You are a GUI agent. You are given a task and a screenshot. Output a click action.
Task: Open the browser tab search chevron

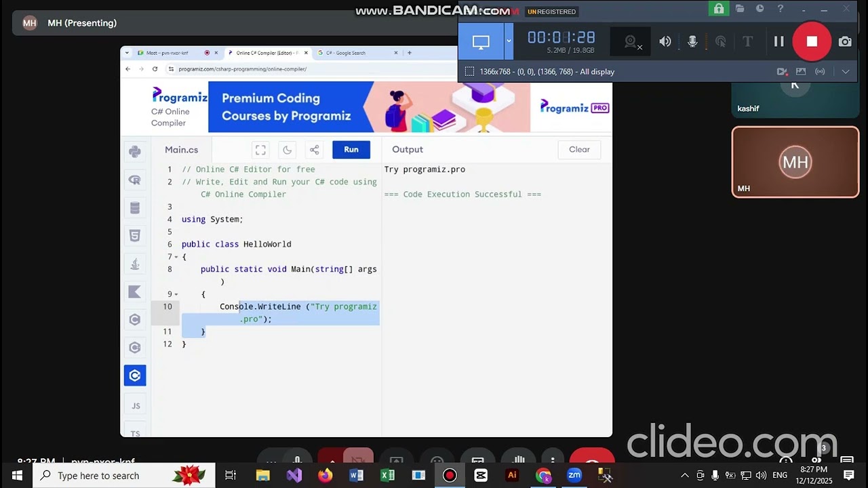point(128,53)
